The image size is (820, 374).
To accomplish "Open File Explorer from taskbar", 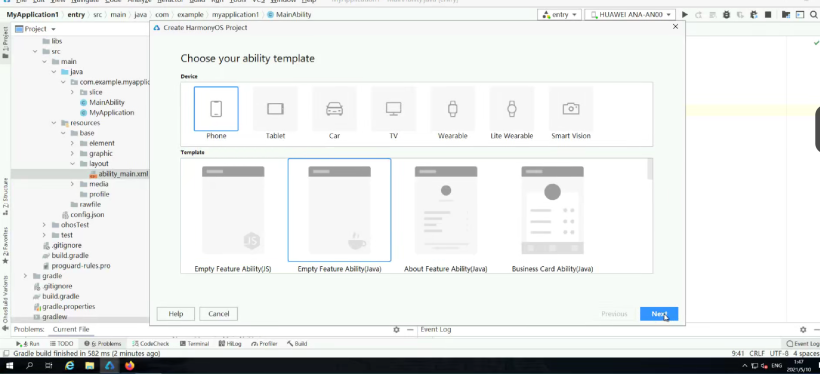I will pyautogui.click(x=89, y=366).
